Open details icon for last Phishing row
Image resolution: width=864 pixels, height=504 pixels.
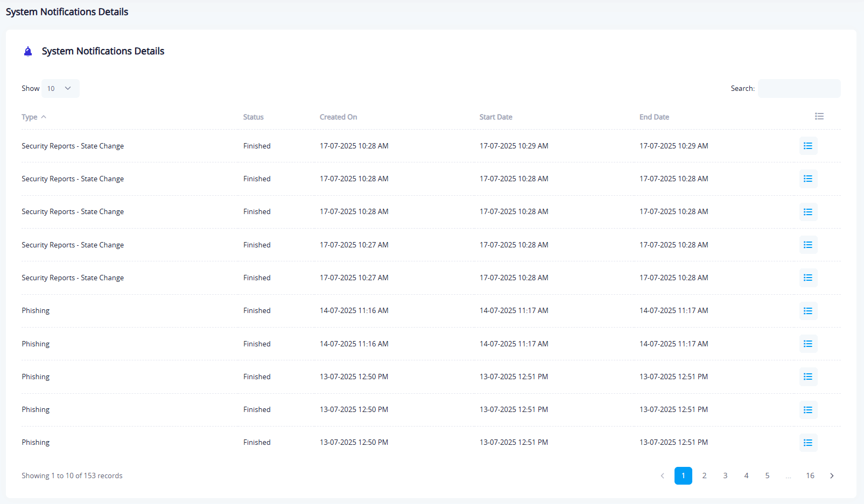[x=808, y=443]
